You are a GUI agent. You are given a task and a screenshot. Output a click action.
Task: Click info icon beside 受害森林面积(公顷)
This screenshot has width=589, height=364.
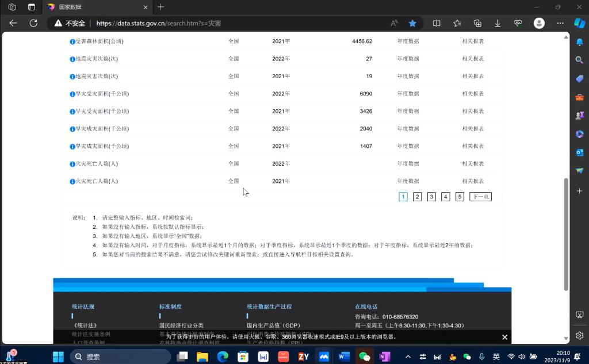coord(72,41)
